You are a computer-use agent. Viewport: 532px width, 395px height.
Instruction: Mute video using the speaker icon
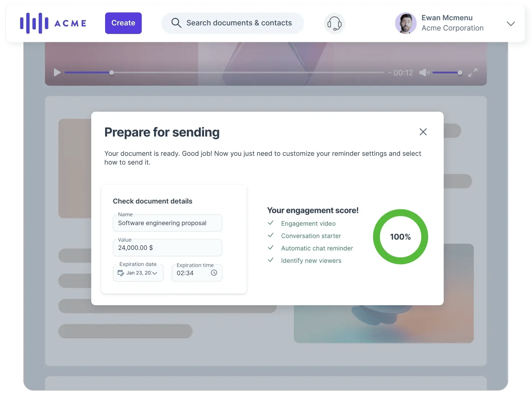coord(424,73)
